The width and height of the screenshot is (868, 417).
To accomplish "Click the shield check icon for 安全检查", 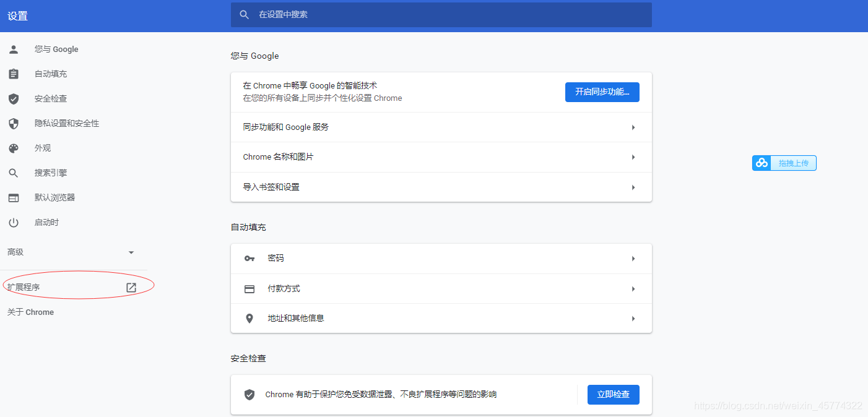I will click(x=14, y=99).
